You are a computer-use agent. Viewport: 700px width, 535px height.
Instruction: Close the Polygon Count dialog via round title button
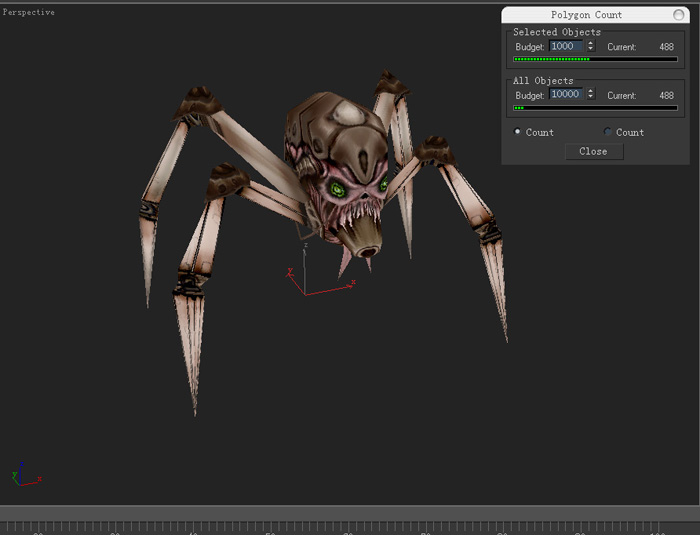tap(678, 15)
